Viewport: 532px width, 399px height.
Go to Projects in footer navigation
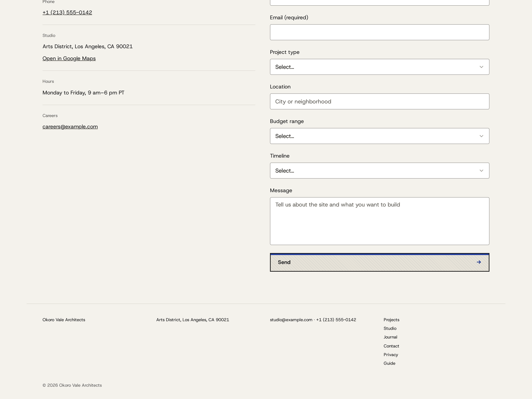point(391,320)
